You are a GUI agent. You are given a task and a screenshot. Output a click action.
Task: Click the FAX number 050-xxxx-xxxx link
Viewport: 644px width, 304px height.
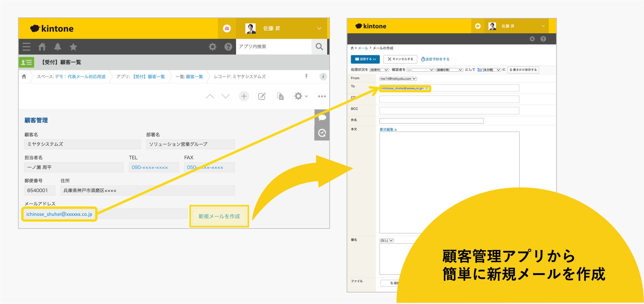(x=205, y=167)
